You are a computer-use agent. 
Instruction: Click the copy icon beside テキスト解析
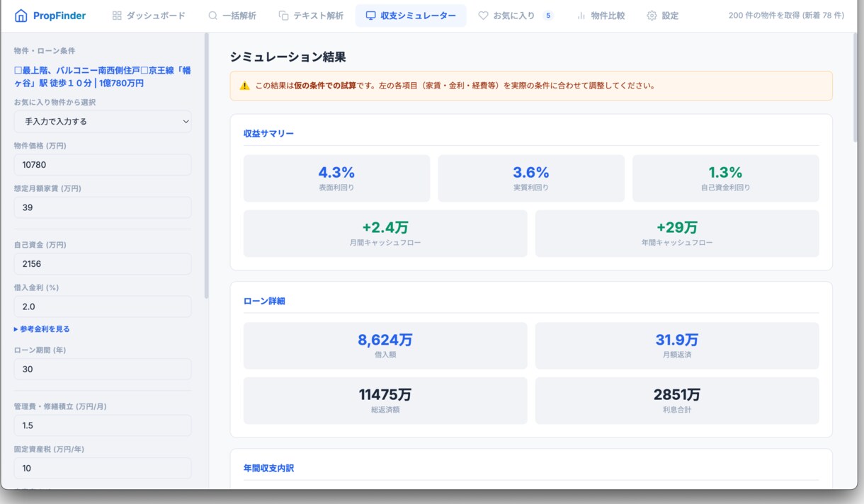[x=283, y=16]
